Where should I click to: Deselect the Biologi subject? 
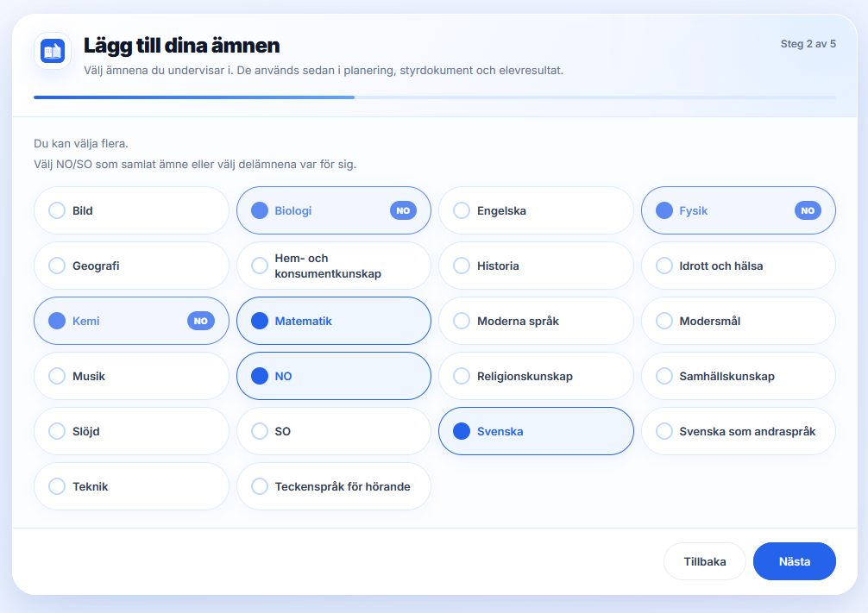tap(334, 210)
